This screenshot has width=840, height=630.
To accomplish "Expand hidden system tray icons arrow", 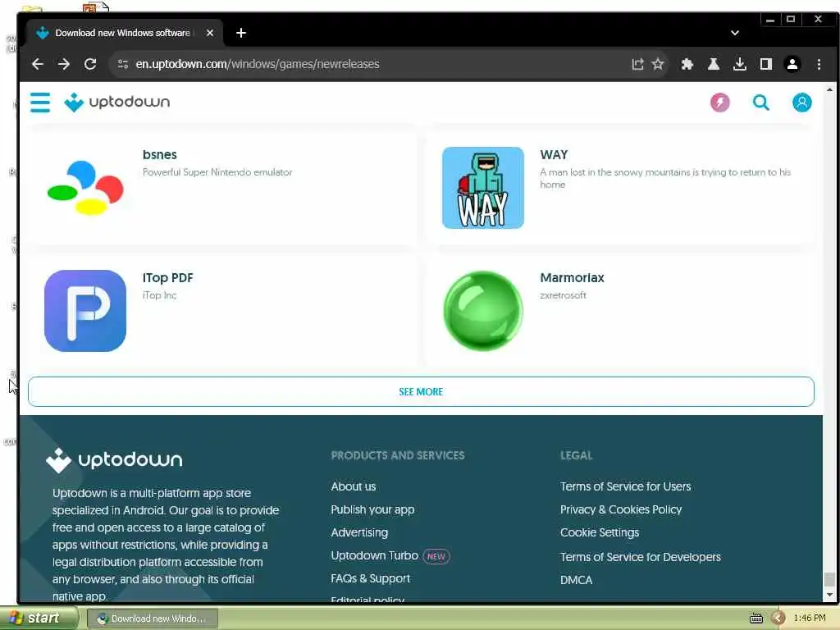I will point(778,619).
